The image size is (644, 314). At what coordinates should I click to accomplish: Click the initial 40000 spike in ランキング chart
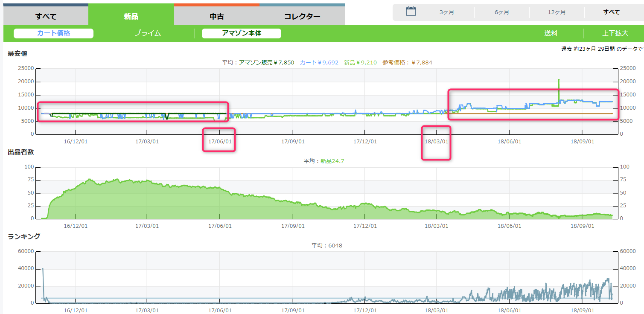tap(43, 269)
